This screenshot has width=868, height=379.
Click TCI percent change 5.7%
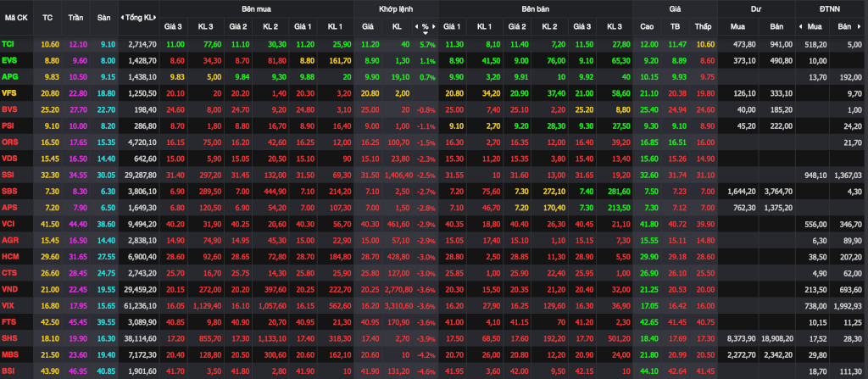point(428,44)
